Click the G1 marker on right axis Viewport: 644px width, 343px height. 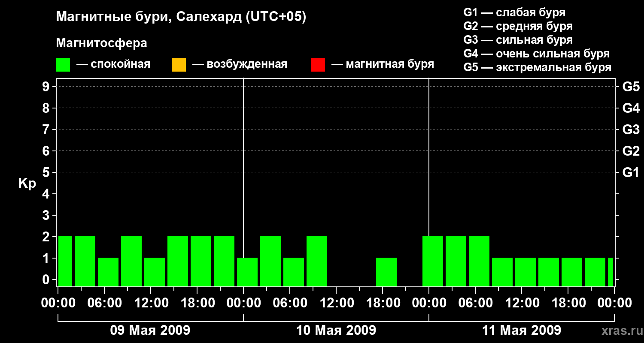tap(631, 173)
